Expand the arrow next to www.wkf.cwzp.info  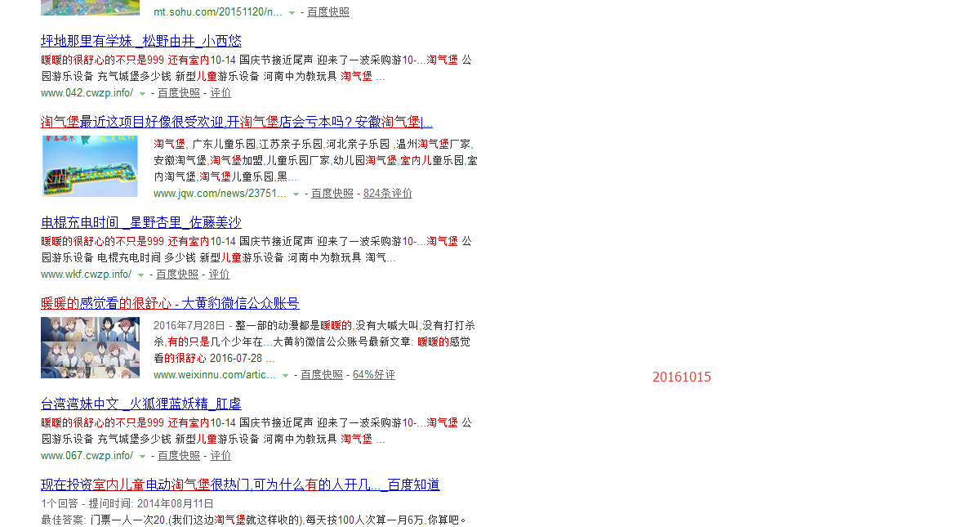coord(140,275)
